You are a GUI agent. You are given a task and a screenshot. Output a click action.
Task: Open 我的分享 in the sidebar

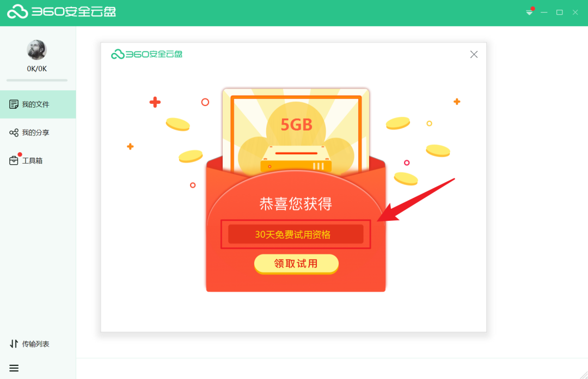tap(38, 133)
